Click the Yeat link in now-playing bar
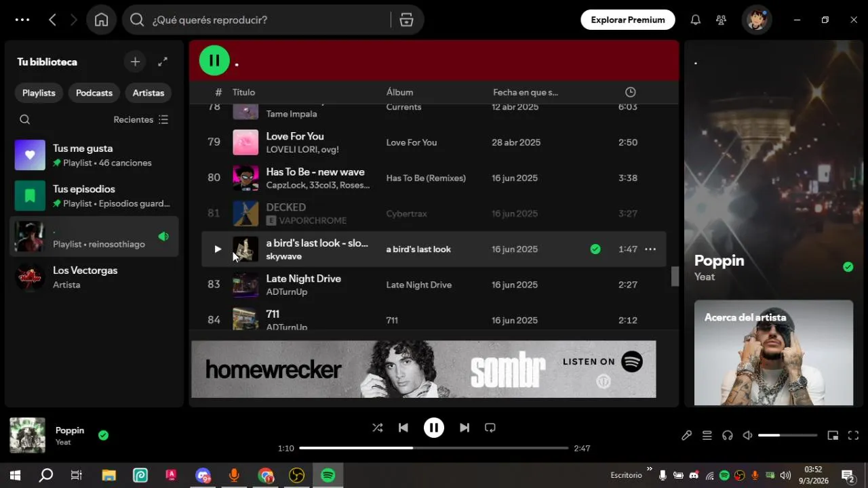This screenshot has width=868, height=488. [x=63, y=443]
